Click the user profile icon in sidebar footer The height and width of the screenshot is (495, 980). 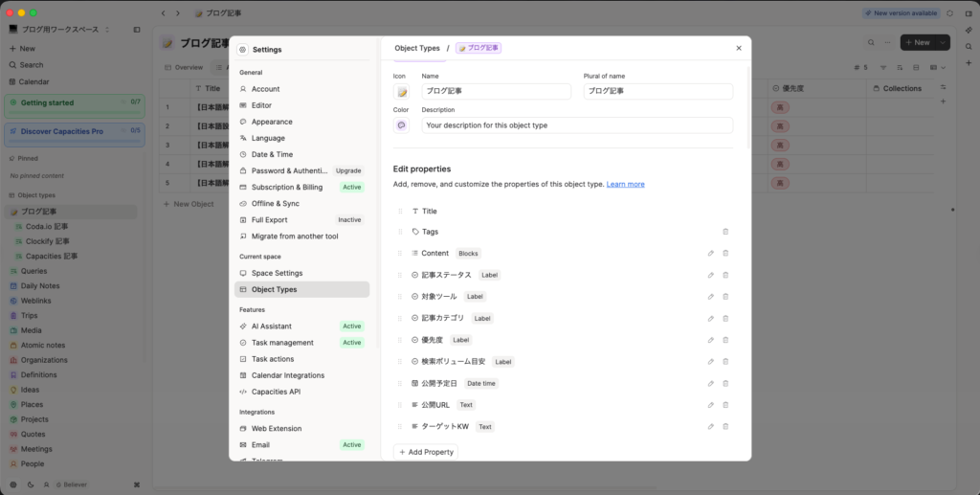[46, 484]
